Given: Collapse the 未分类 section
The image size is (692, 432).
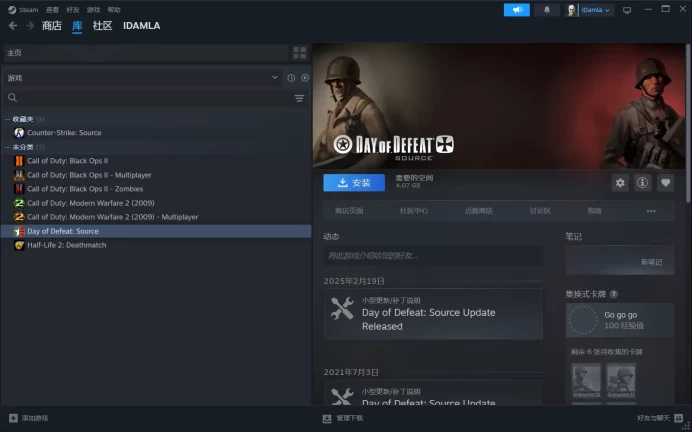Looking at the screenshot, I should (8, 147).
